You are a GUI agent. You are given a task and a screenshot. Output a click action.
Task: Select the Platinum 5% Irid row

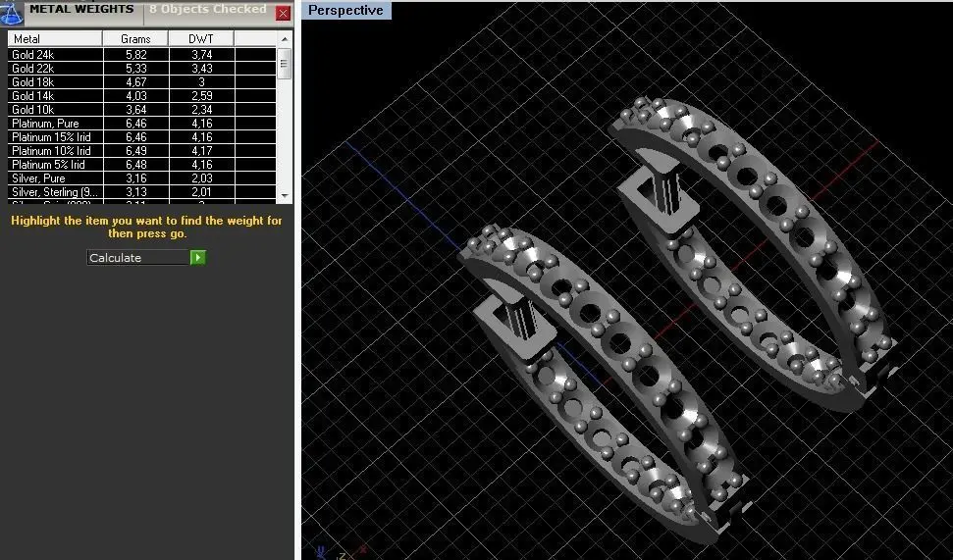click(x=141, y=165)
